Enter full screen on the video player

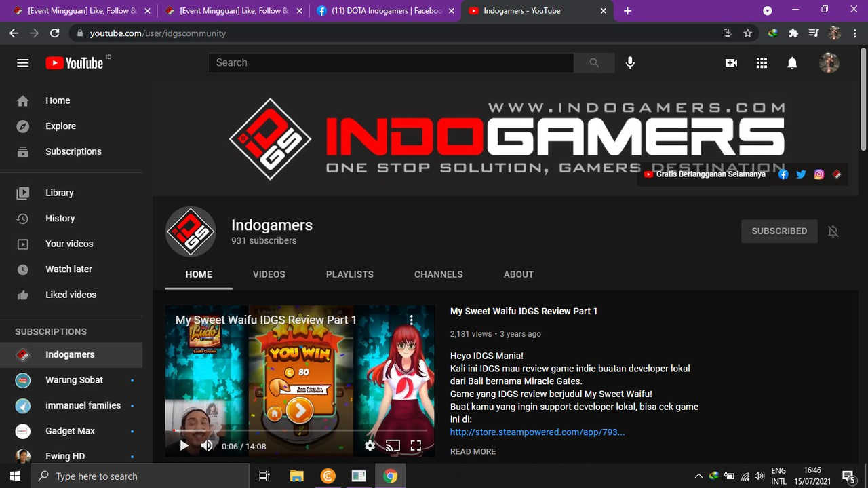pos(416,446)
